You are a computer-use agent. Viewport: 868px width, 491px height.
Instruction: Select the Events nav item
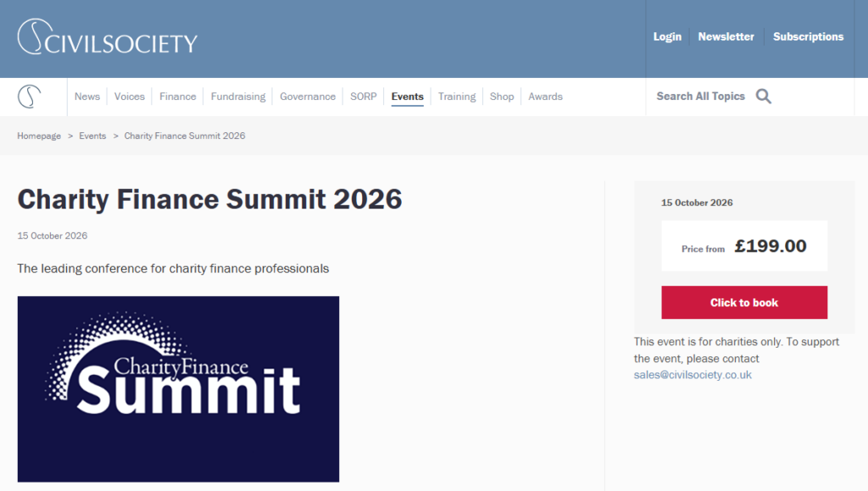pyautogui.click(x=408, y=97)
